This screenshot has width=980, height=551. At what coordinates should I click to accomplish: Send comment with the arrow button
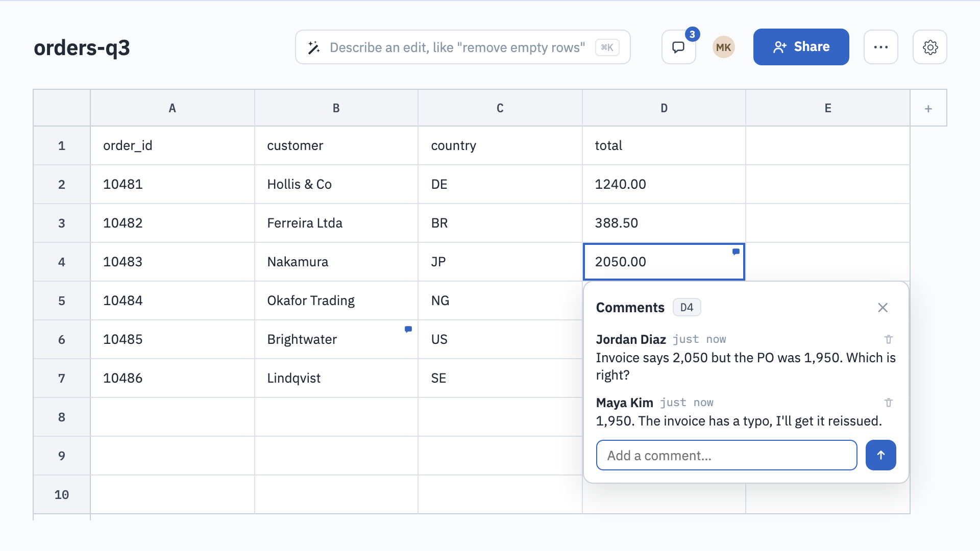click(x=880, y=455)
